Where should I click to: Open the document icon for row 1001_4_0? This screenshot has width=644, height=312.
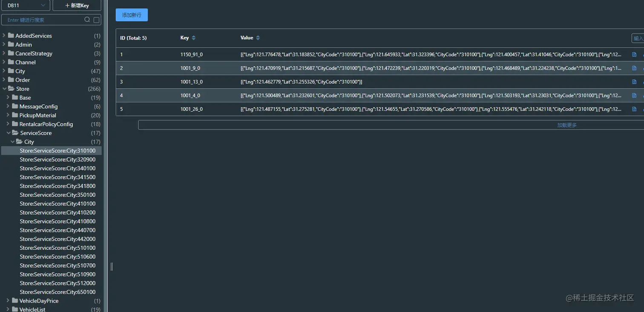pos(634,95)
